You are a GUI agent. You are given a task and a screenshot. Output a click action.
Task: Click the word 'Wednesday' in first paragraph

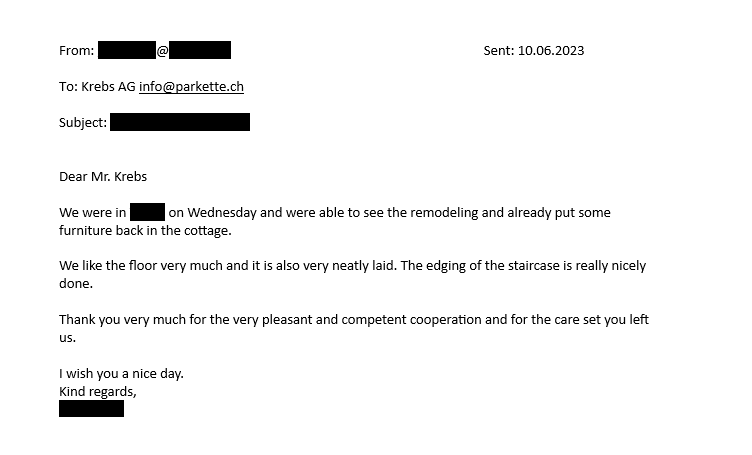point(222,212)
